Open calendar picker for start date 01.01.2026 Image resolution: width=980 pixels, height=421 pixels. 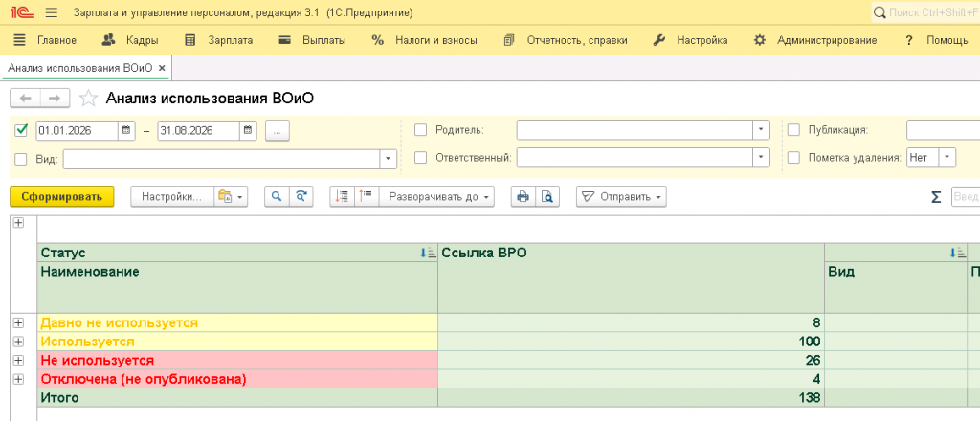point(125,130)
